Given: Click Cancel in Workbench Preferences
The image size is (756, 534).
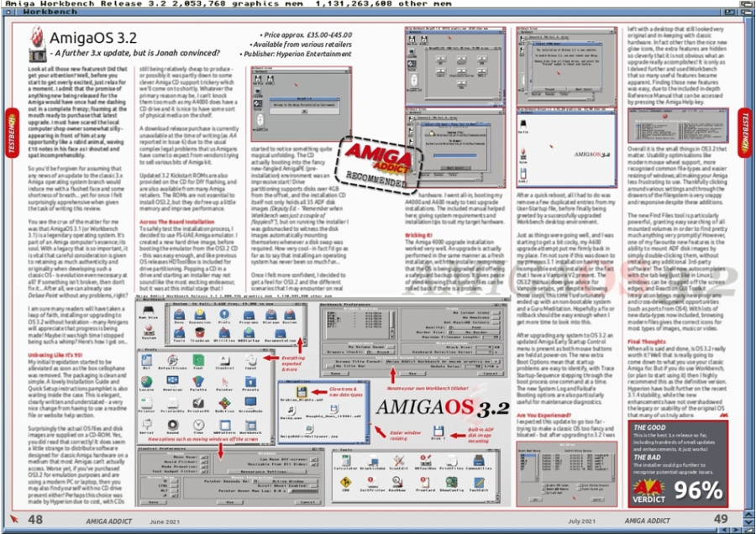Looking at the screenshot, I should point(491,374).
